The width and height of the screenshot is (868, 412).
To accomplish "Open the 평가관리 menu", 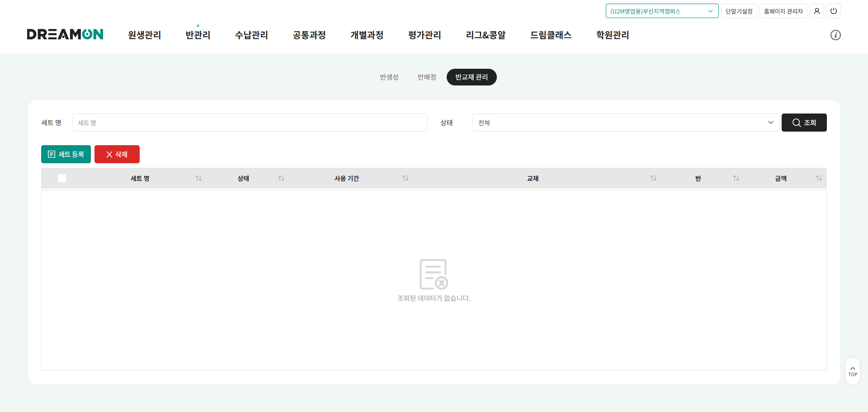I will [x=425, y=35].
